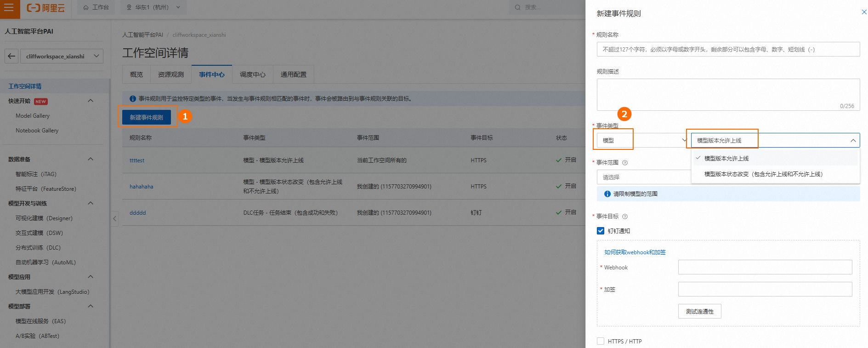Click the 规则名称 column header

(141, 138)
